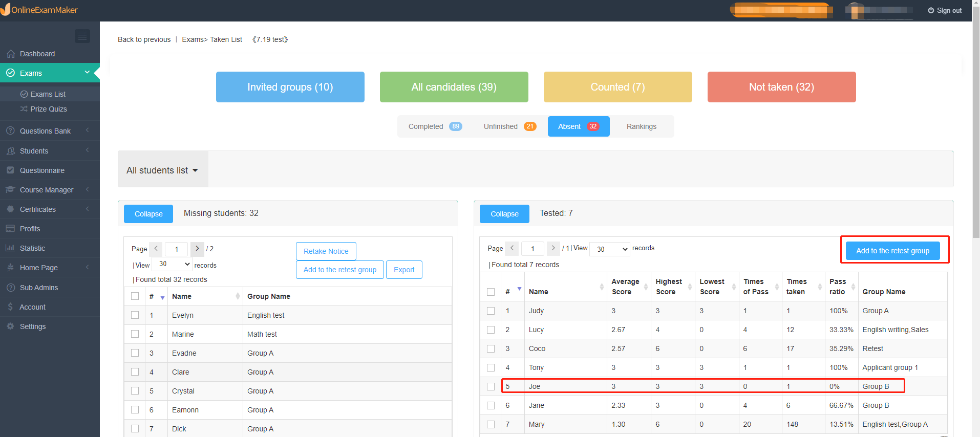Open records-per-page dropdown in Missing students
Viewport: 980px width, 437px height.
coord(172,265)
